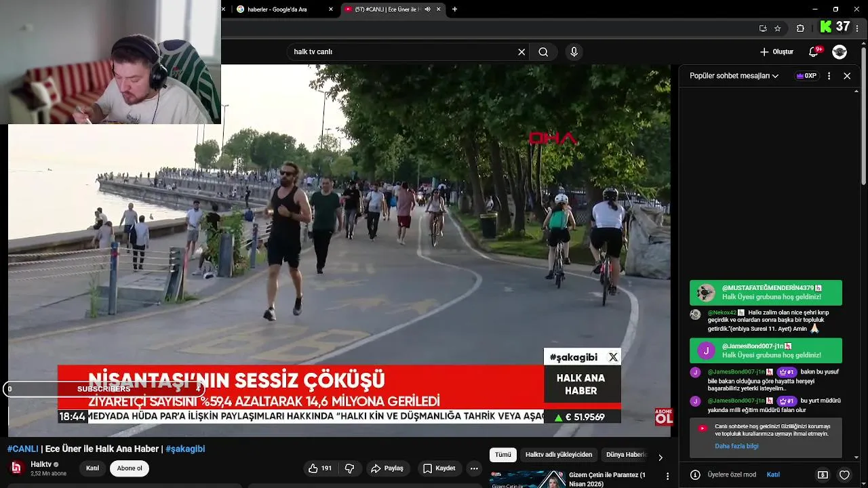Subscribe with the 'Abone ol' button
The height and width of the screenshot is (488, 868).
(130, 468)
